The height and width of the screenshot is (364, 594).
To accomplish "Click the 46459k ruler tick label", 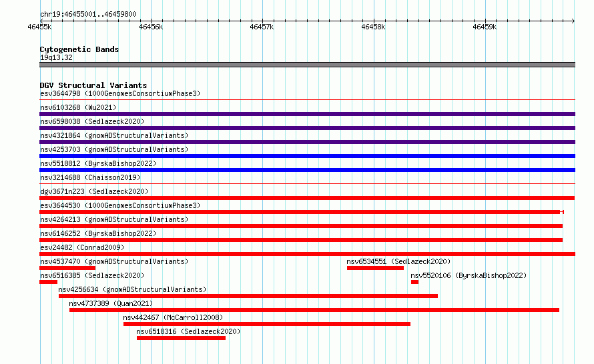I will pos(485,27).
